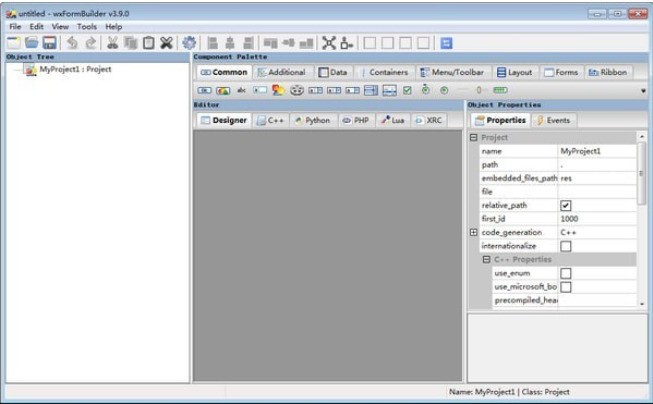Click the Undo arrow icon

tap(73, 43)
